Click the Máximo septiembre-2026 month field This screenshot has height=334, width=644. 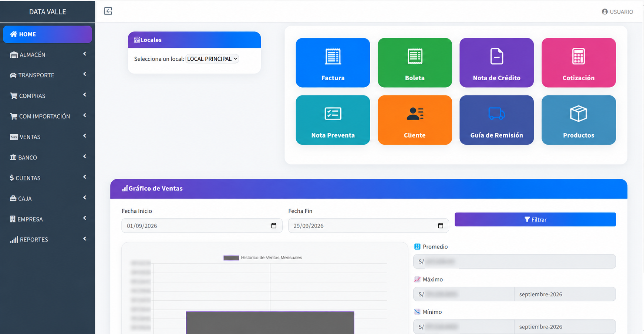point(565,294)
